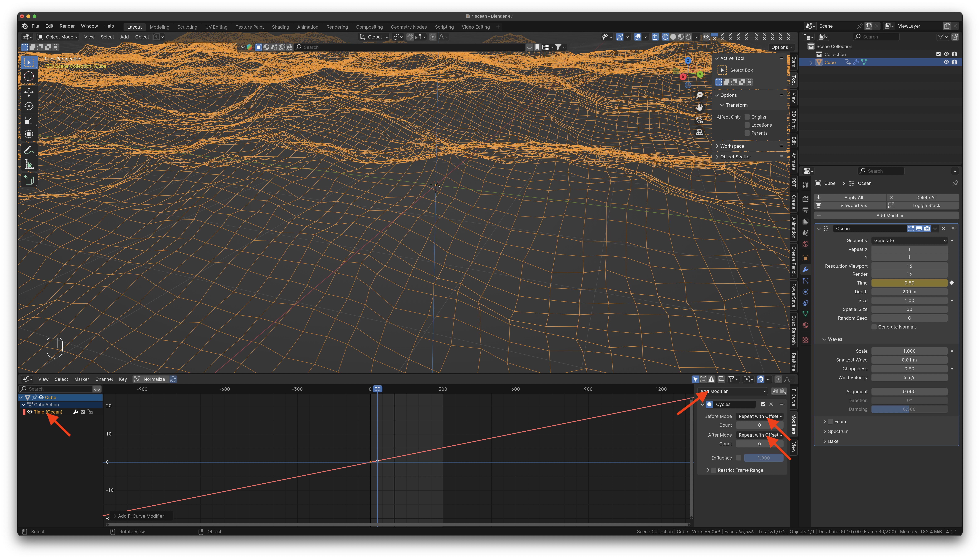Open the Output properties tab icon
Image resolution: width=980 pixels, height=559 pixels.
point(805,210)
